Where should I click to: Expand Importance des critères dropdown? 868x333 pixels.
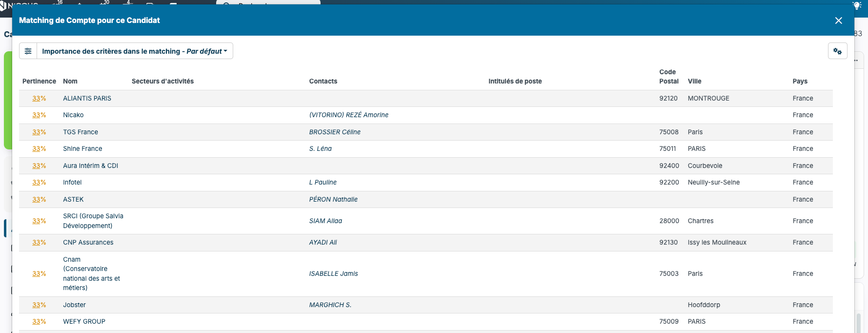pos(135,51)
